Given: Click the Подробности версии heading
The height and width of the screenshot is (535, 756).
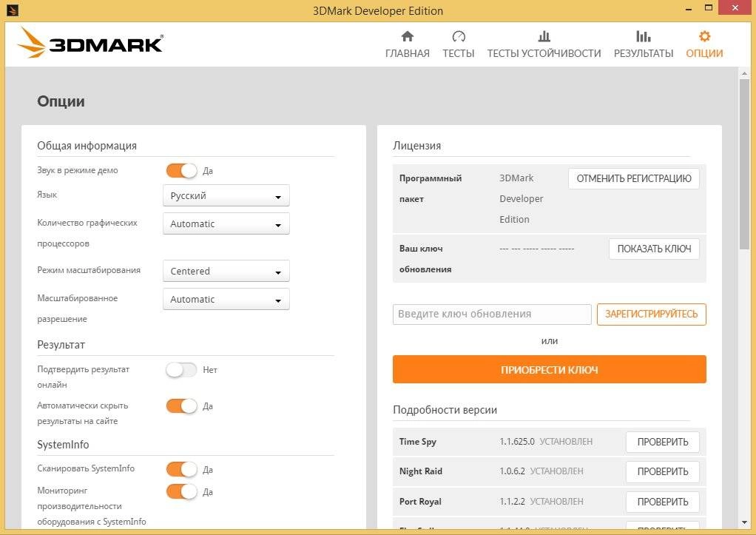Looking at the screenshot, I should point(445,410).
